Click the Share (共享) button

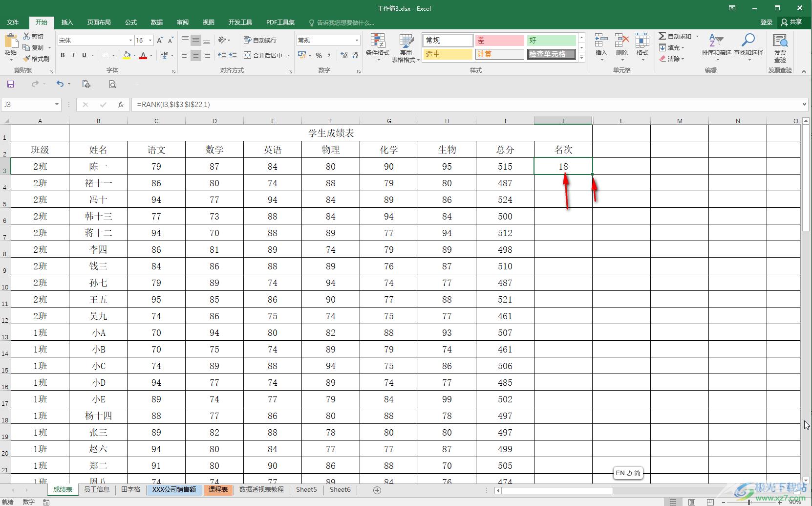click(x=791, y=22)
